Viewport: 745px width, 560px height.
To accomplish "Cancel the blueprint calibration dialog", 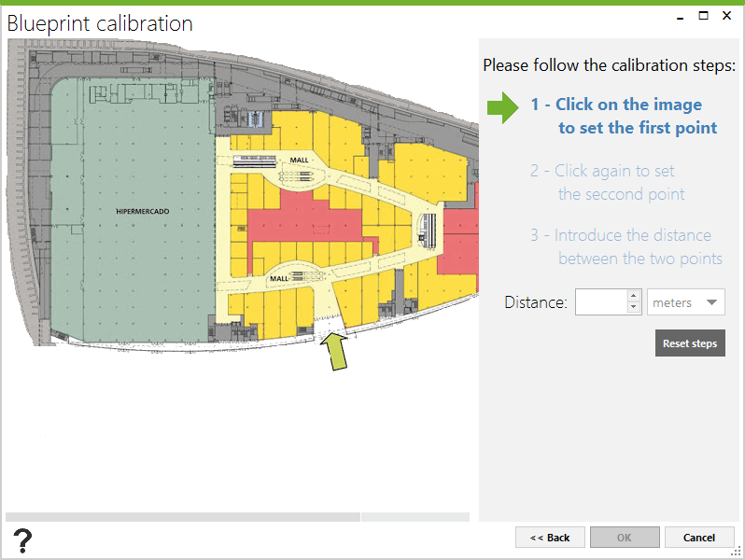I will pyautogui.click(x=699, y=538).
